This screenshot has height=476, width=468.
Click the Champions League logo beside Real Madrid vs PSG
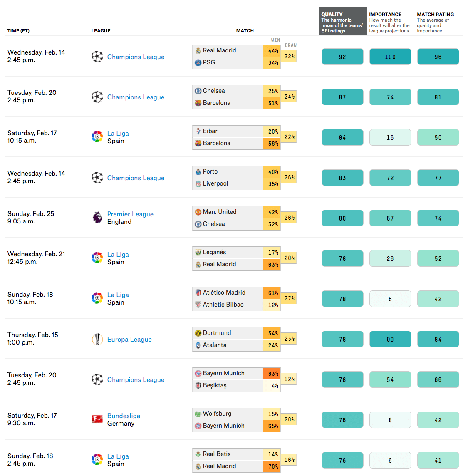coord(97,57)
